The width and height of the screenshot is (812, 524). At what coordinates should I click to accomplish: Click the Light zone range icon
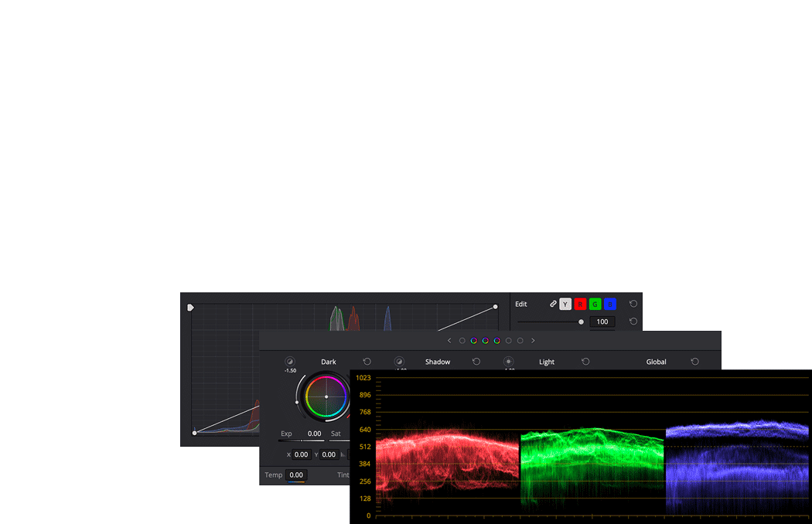(508, 362)
